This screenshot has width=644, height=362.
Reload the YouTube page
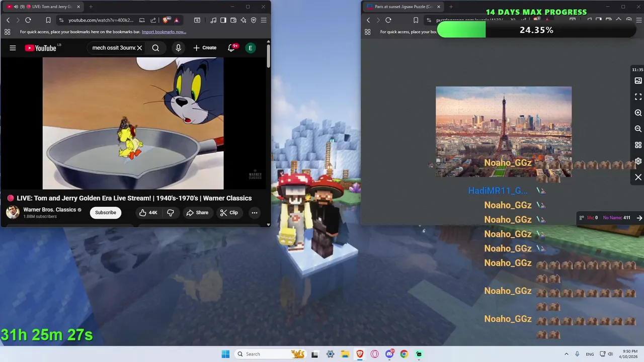(x=28, y=20)
